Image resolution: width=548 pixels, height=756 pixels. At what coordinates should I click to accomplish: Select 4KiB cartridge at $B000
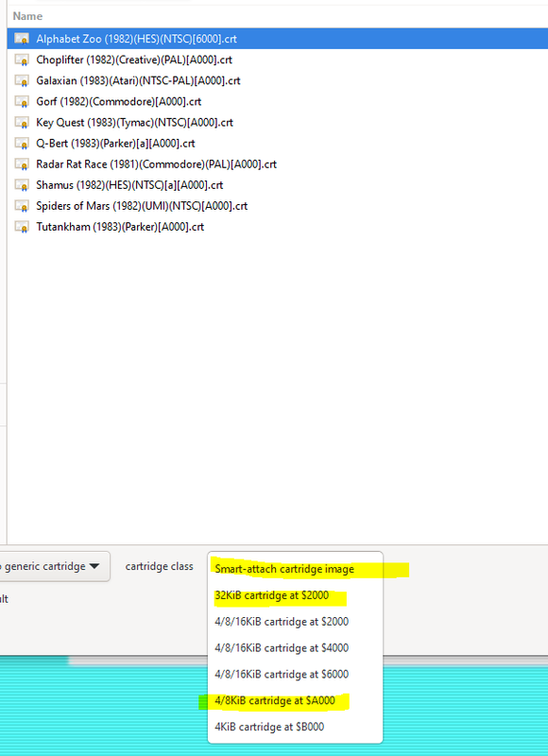coord(269,727)
